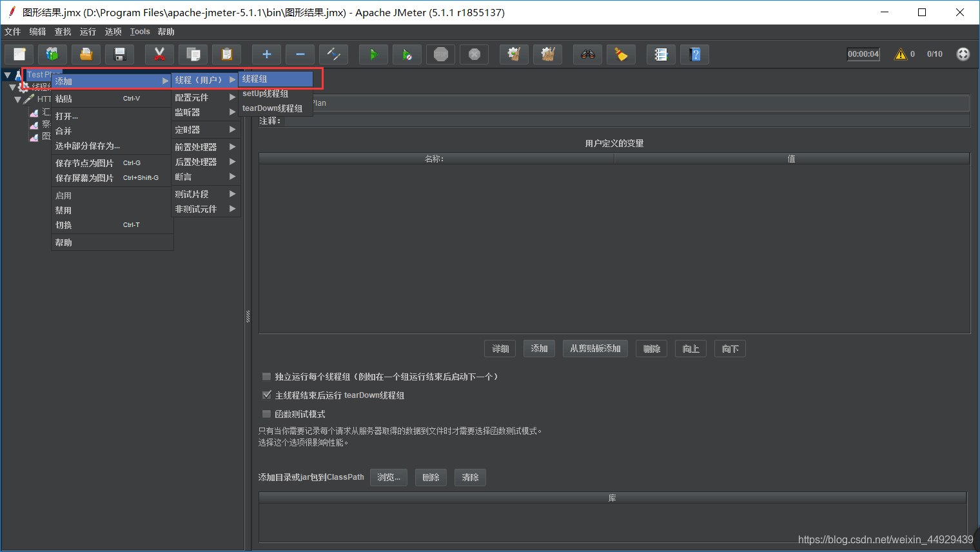Screen dimensions: 980x552
Task: Collapse the Test Plan tree root
Action: pos(8,75)
